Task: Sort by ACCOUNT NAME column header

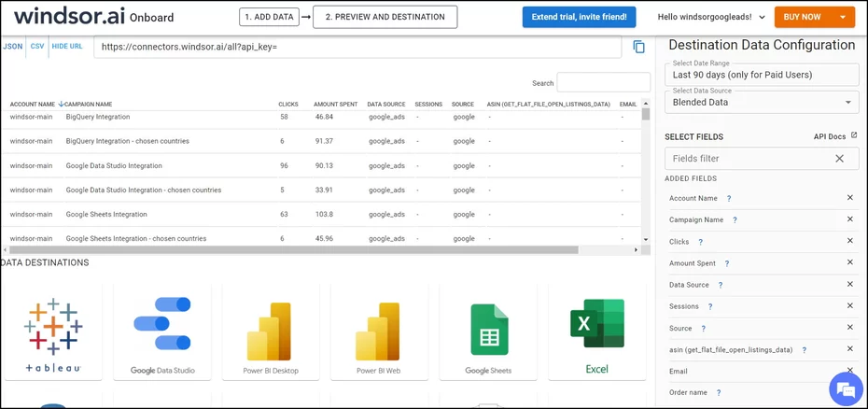Action: tap(32, 105)
